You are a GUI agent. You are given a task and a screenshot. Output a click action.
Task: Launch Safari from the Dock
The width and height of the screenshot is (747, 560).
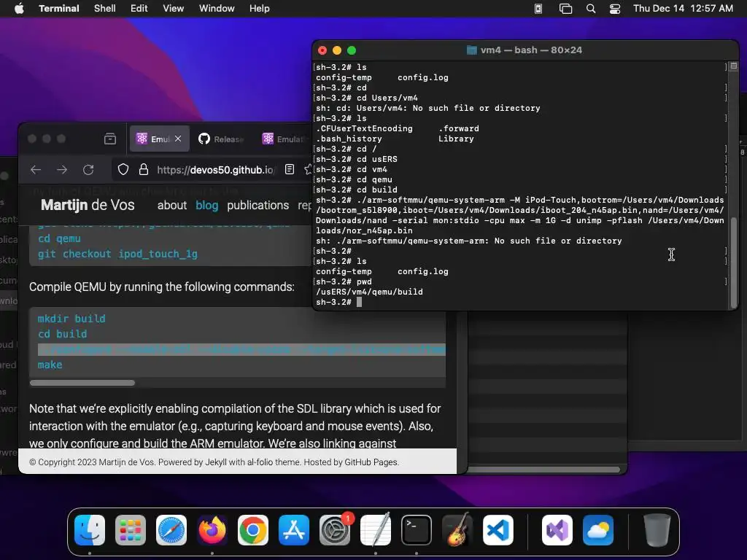171,530
